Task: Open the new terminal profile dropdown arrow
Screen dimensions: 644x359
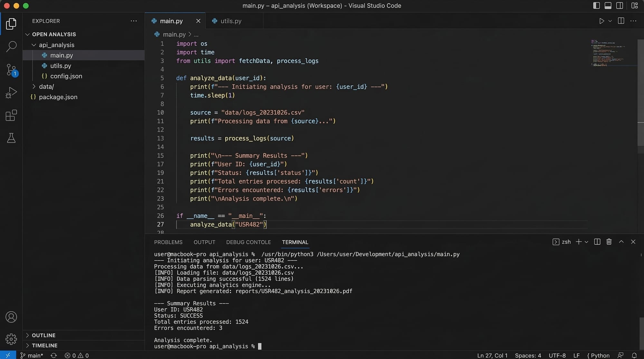Action: click(586, 242)
